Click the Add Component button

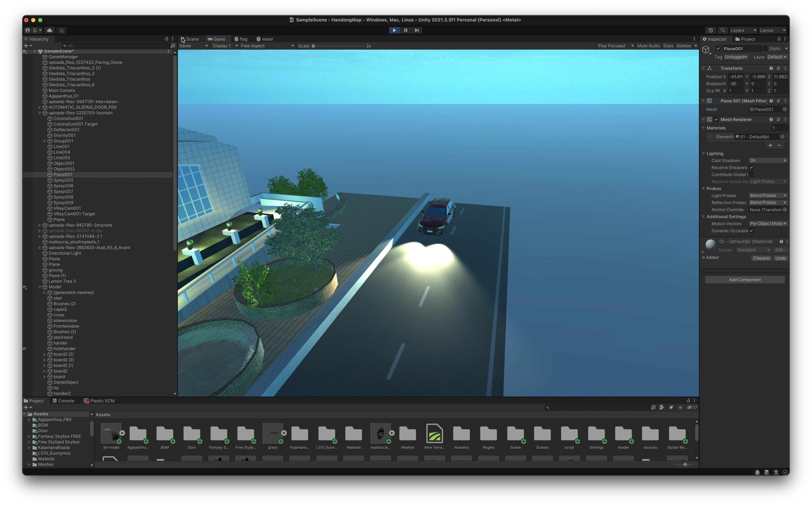click(744, 279)
